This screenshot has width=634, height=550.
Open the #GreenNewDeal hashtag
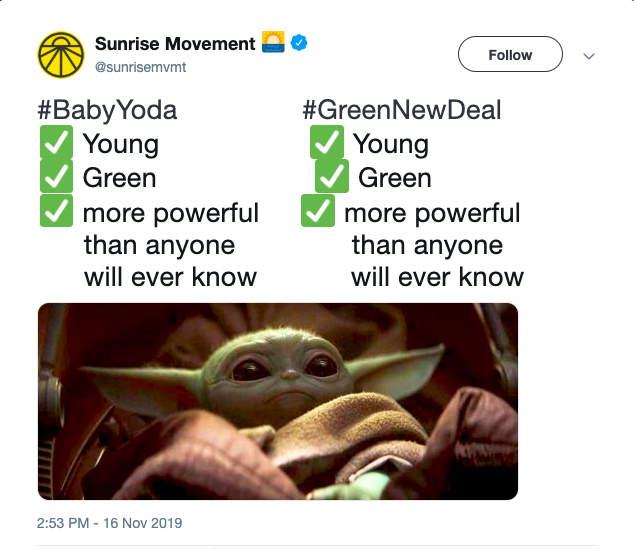click(401, 110)
